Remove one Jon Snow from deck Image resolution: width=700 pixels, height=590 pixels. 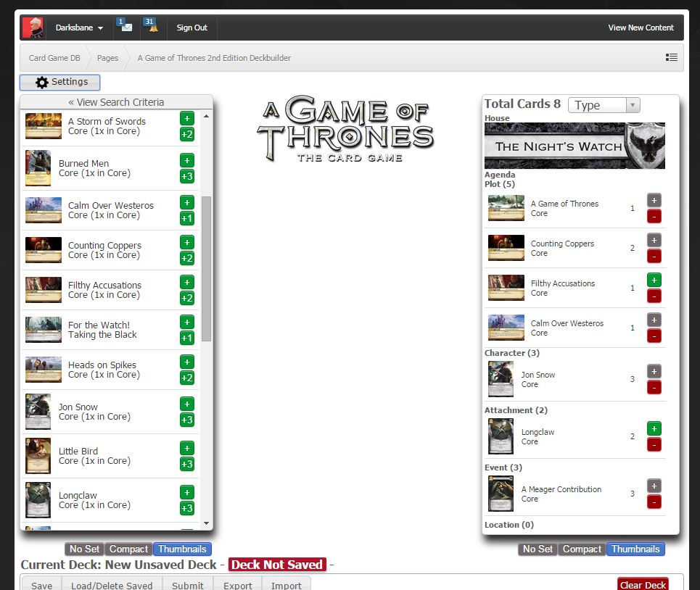coord(654,388)
